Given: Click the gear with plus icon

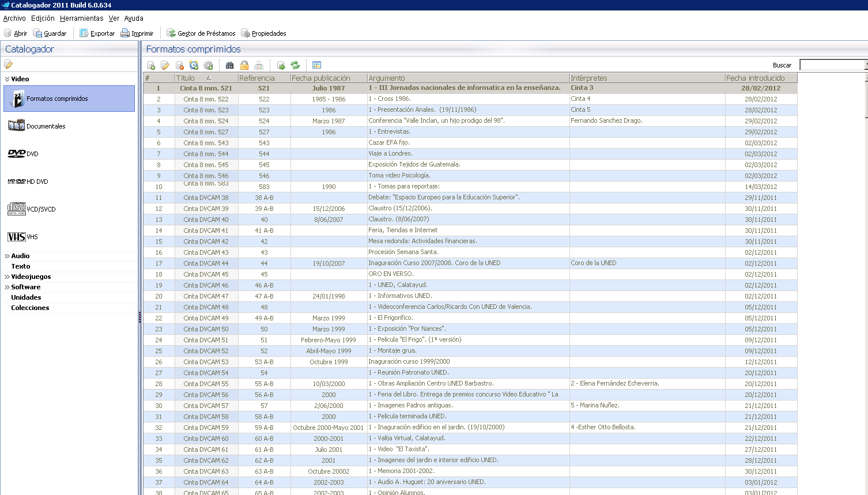Looking at the screenshot, I should (x=209, y=66).
